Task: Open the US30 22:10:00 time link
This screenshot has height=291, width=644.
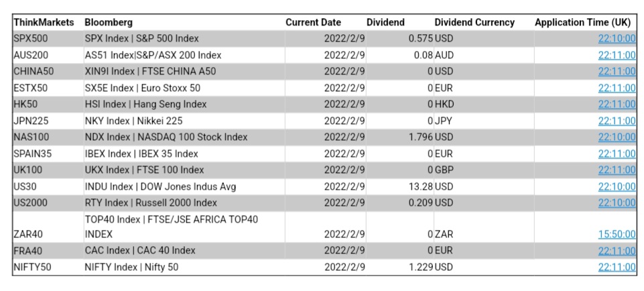Action: click(x=617, y=186)
